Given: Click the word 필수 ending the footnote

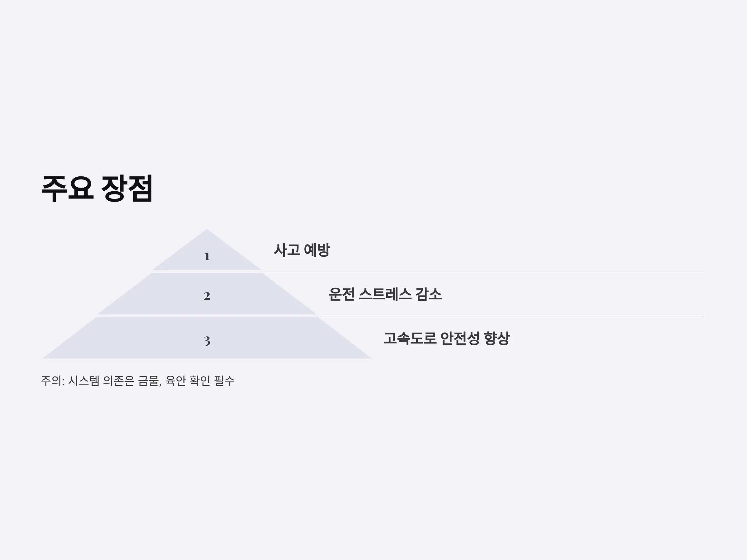Looking at the screenshot, I should (x=224, y=381).
